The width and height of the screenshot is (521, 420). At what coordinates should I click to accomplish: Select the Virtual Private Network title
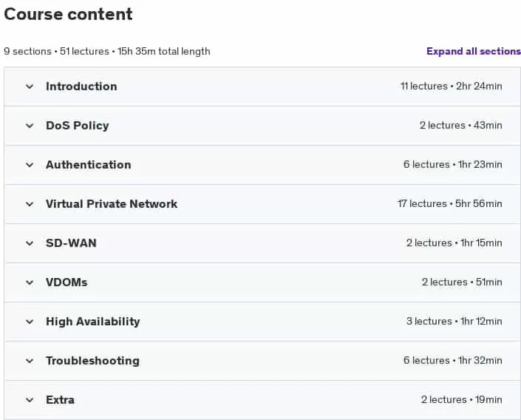pyautogui.click(x=112, y=204)
